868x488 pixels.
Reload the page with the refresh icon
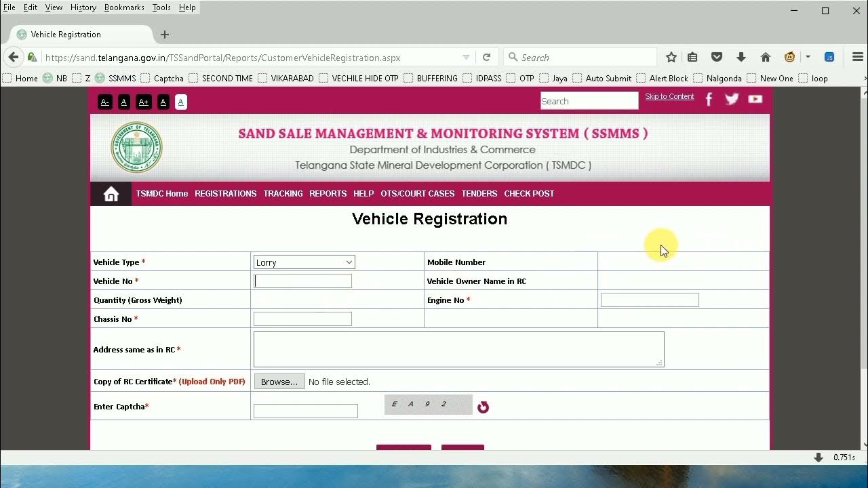pos(486,58)
